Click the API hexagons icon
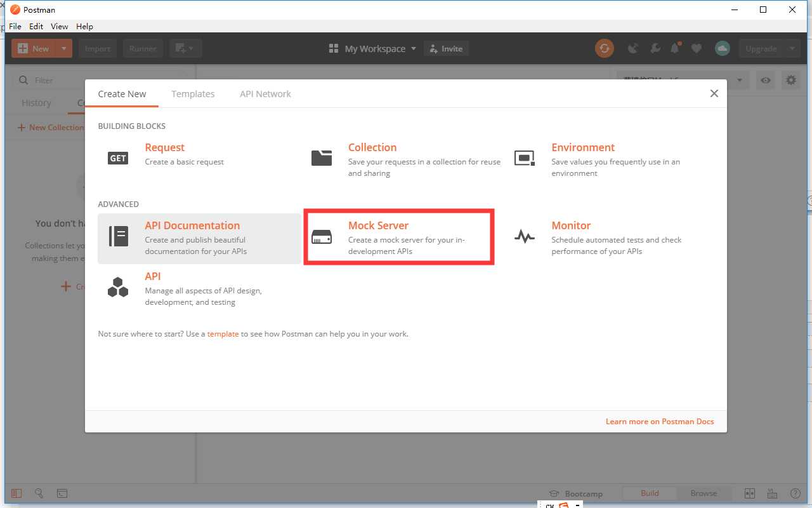 click(118, 287)
